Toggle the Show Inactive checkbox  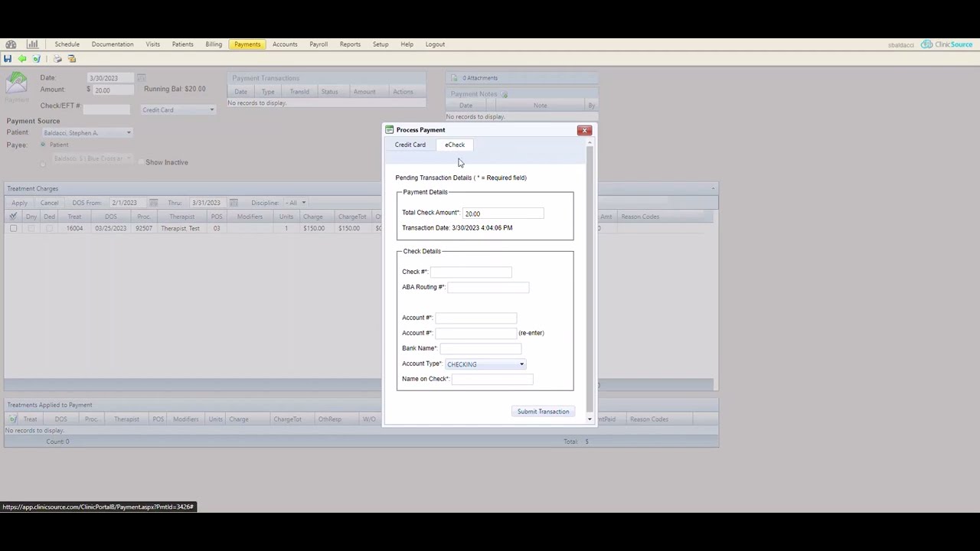[x=141, y=162]
